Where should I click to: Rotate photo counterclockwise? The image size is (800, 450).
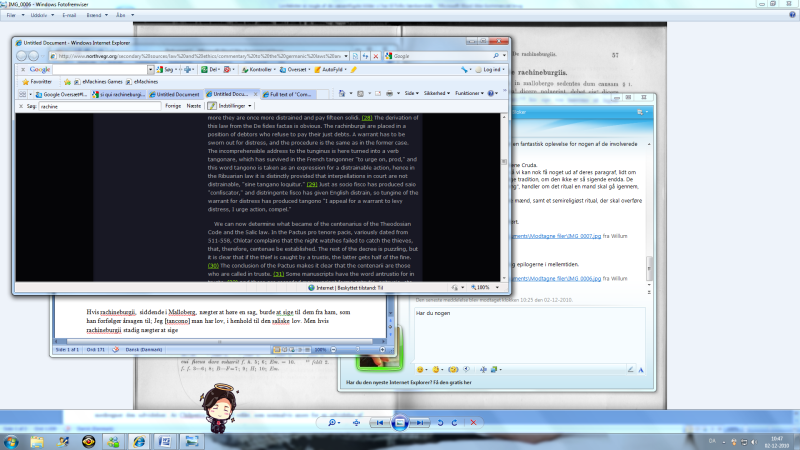coord(440,422)
